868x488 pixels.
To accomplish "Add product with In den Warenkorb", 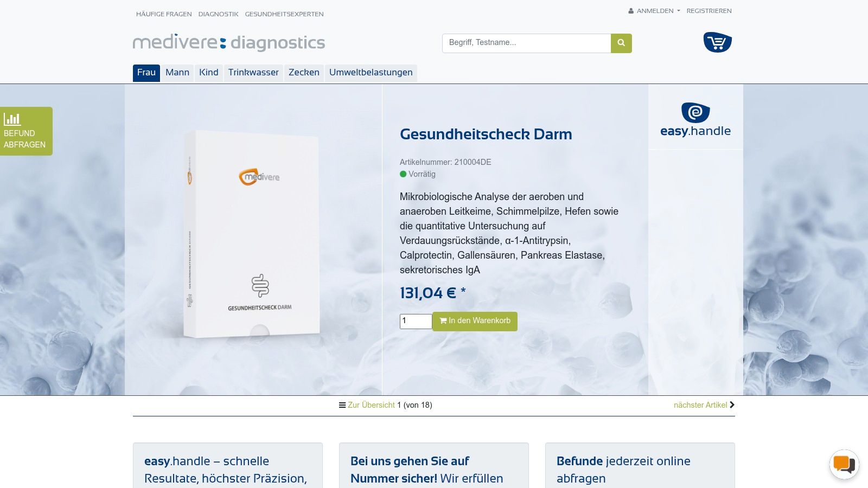I will 475,321.
